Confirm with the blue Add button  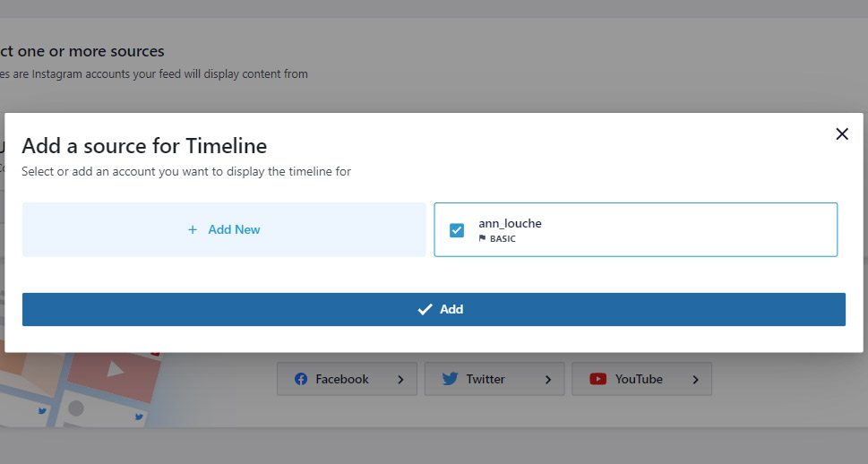pyautogui.click(x=434, y=310)
